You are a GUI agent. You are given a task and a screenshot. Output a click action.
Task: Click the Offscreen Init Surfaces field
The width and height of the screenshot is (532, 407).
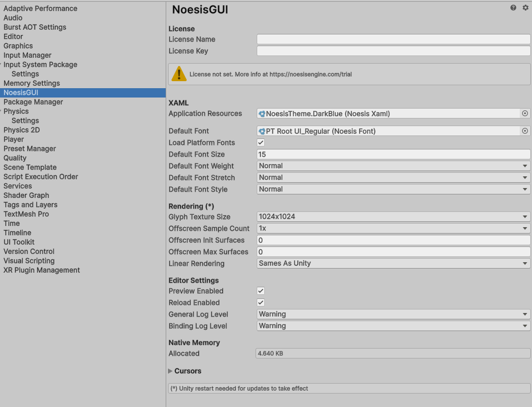click(393, 240)
